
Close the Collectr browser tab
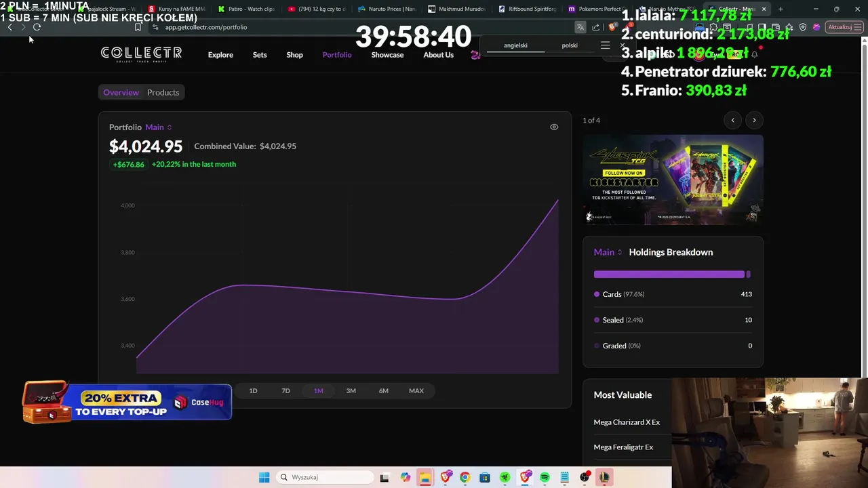click(764, 9)
